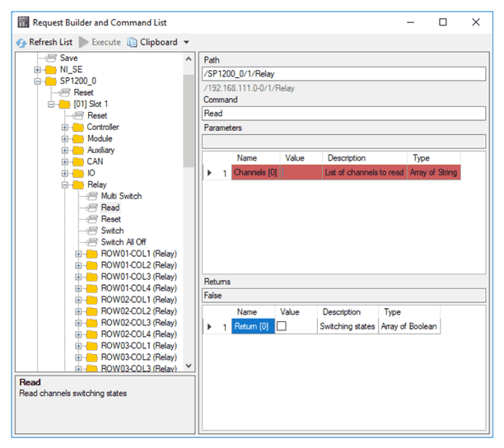
Task: Click the row selector arrow for Return row
Action: click(x=209, y=326)
